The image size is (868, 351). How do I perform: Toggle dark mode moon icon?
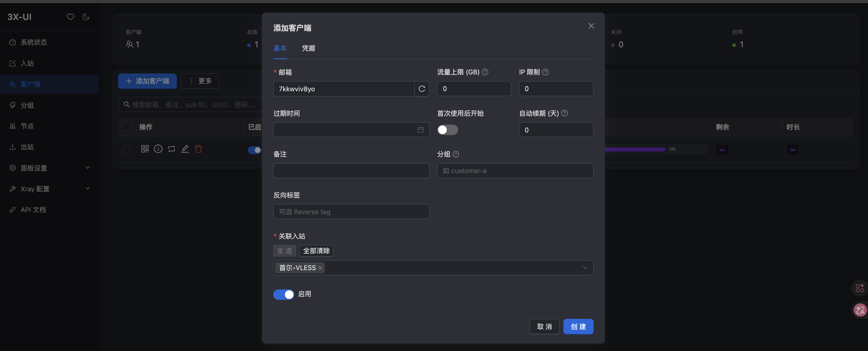pos(86,17)
